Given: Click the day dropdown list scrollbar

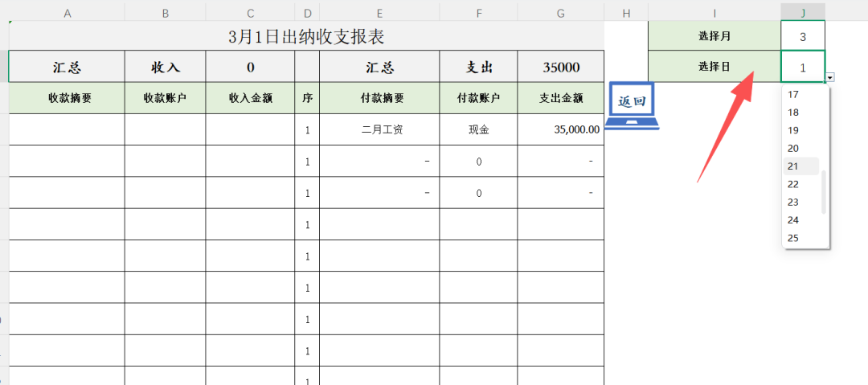Looking at the screenshot, I should coord(824,191).
